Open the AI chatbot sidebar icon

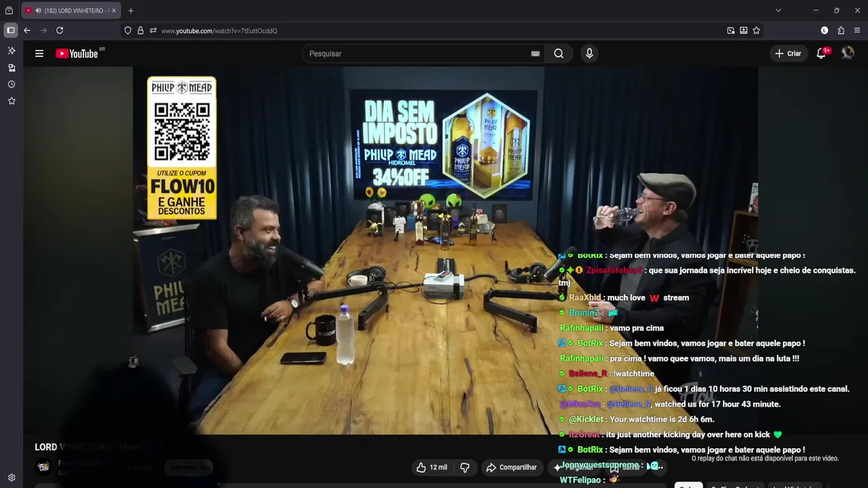12,51
